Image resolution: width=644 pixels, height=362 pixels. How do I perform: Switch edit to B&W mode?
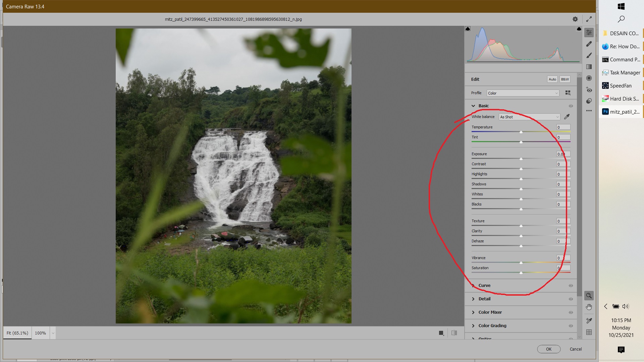click(x=565, y=79)
